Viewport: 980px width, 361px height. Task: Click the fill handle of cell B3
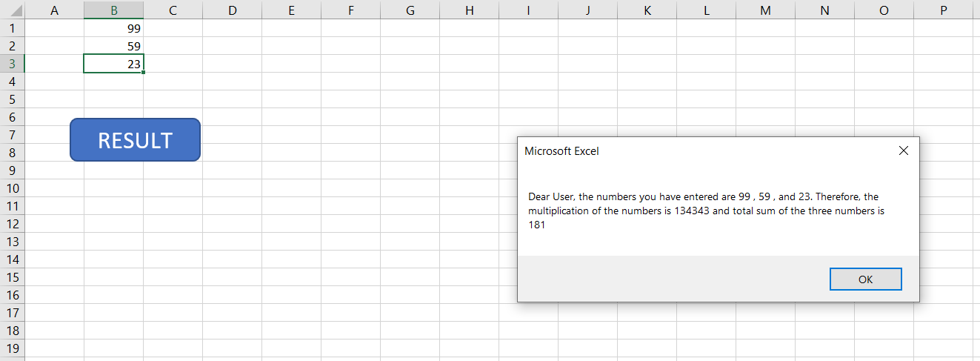(143, 72)
